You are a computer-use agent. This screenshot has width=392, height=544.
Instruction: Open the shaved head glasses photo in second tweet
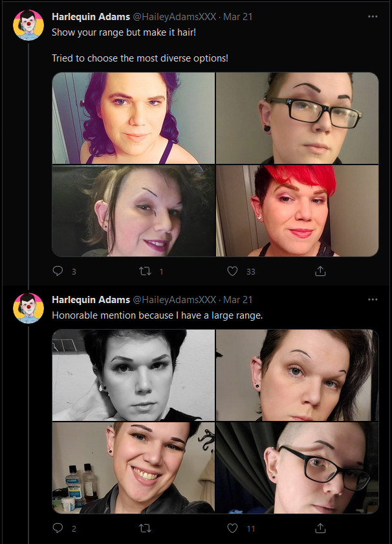(297, 468)
